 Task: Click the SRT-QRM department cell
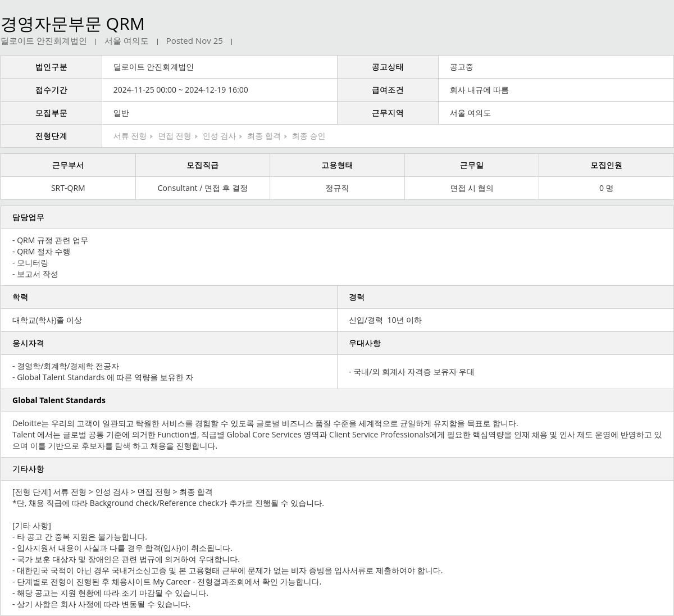click(x=68, y=188)
